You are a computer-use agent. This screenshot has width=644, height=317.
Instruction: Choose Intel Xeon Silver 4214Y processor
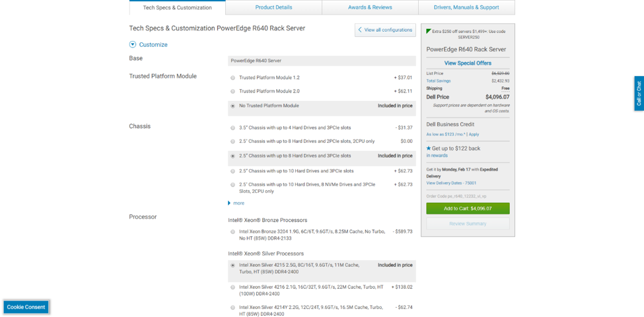tap(233, 307)
